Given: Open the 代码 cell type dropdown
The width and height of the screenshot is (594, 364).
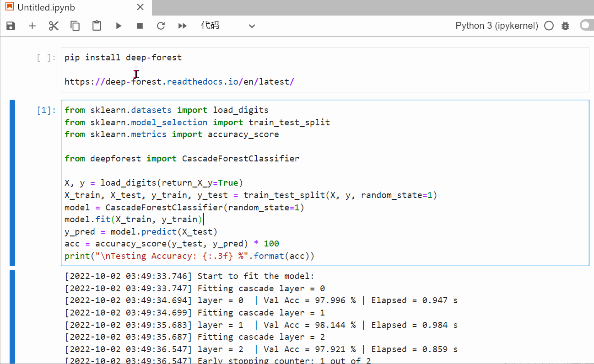Looking at the screenshot, I should 227,26.
